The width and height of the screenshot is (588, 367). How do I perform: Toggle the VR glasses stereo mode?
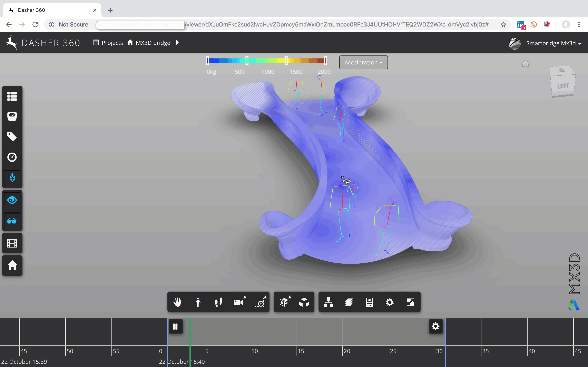point(12,221)
